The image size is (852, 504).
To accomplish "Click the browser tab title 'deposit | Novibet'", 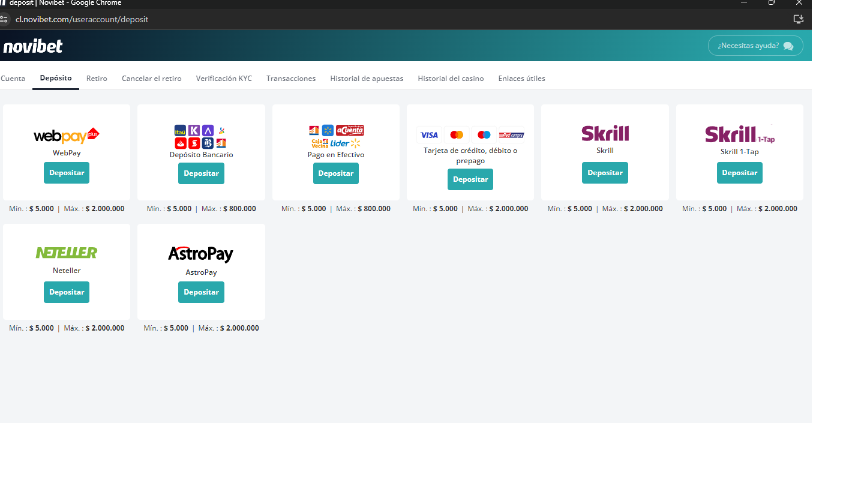I will pos(65,3).
